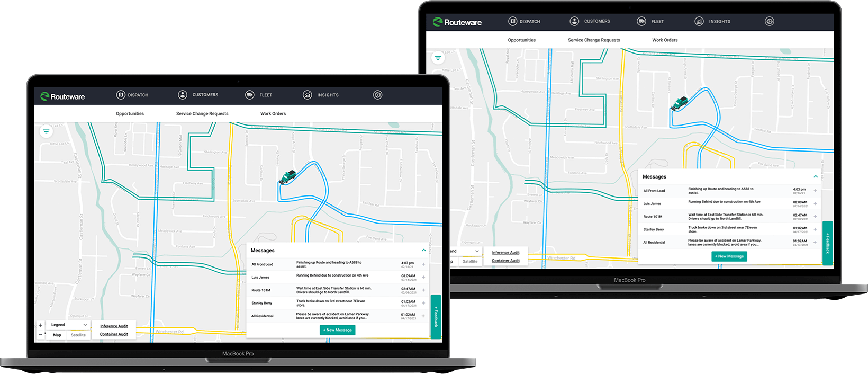This screenshot has width=868, height=374.
Task: Select Map view toggle on left laptop
Action: [57, 335]
